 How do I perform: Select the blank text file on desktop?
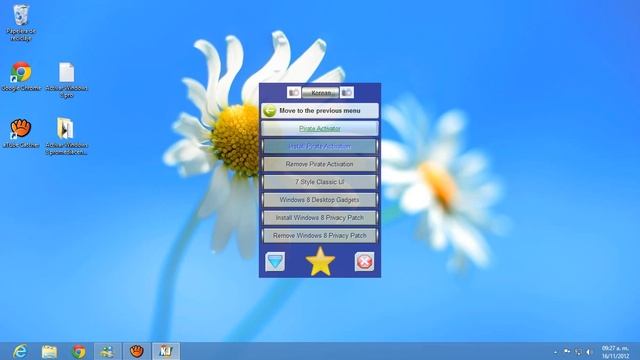[x=67, y=80]
